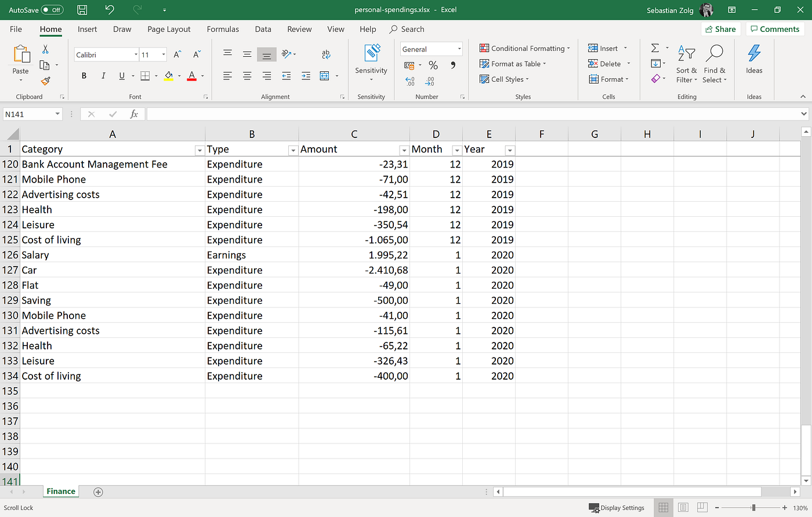Open Month column filter dropdown

tap(456, 151)
